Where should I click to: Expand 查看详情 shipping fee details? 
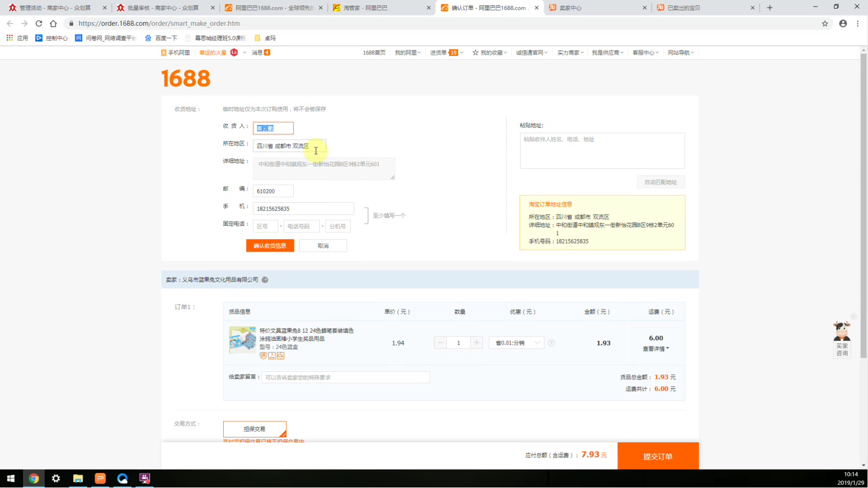pos(656,349)
